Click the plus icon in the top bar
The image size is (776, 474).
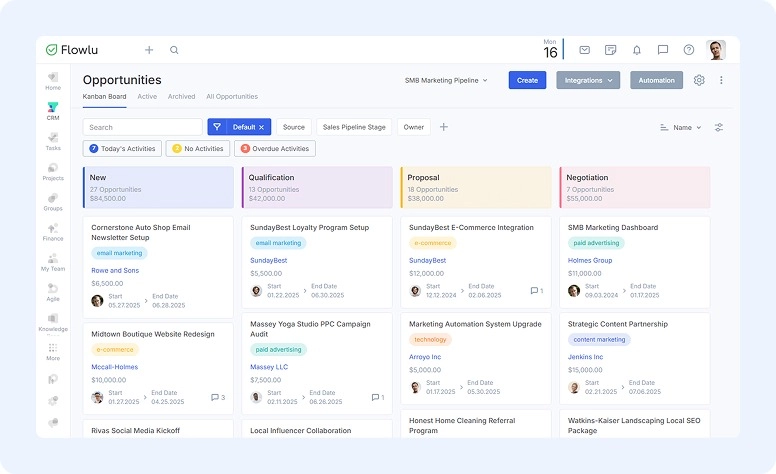click(149, 50)
